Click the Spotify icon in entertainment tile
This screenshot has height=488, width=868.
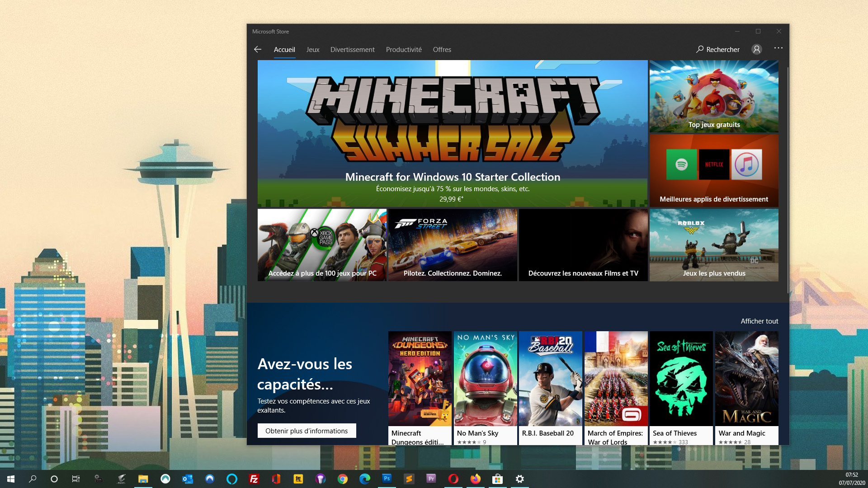pos(681,164)
